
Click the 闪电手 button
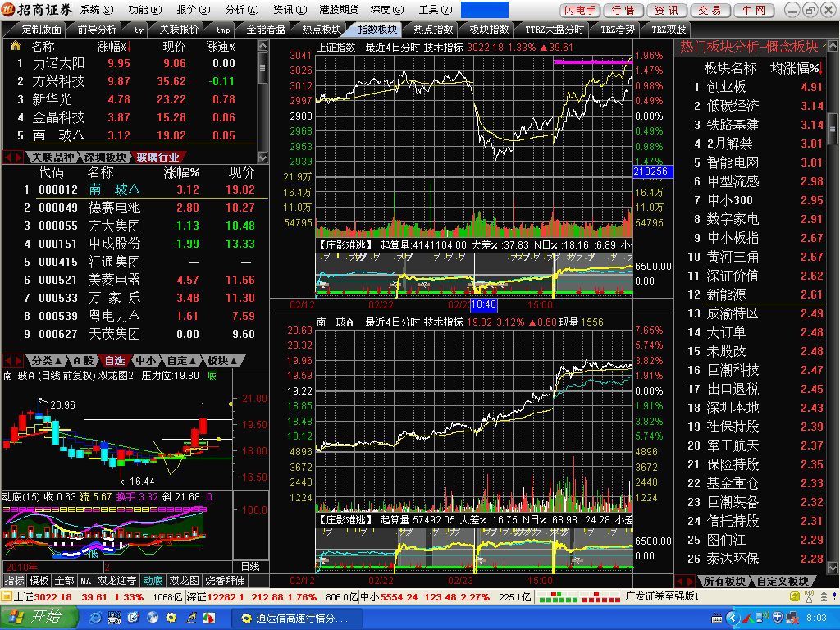(x=581, y=10)
